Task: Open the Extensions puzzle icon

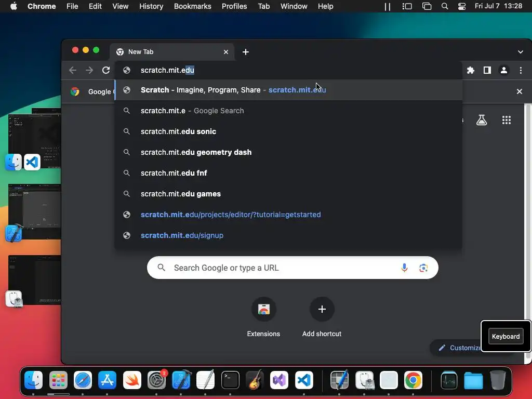Action: click(x=471, y=70)
